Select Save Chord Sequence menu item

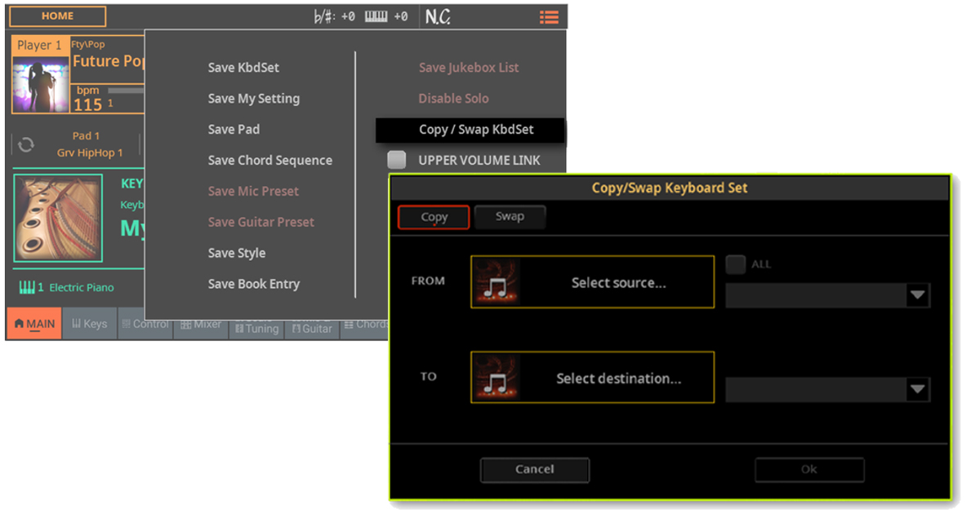(270, 160)
